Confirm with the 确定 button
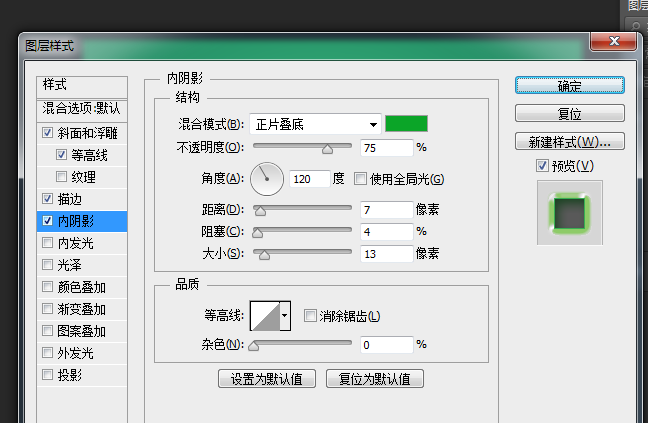Screen dimensions: 648x423 pyautogui.click(x=569, y=86)
